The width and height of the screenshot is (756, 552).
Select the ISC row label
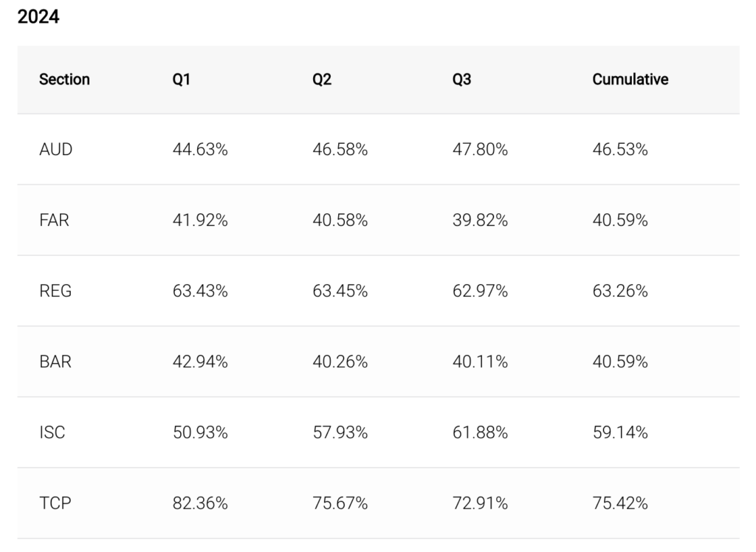pyautogui.click(x=52, y=433)
